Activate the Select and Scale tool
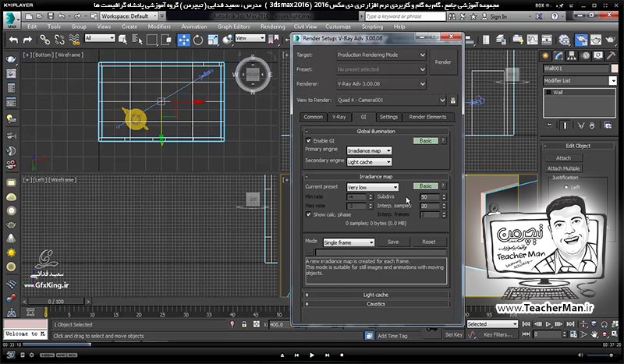624x364 pixels. pos(213,40)
